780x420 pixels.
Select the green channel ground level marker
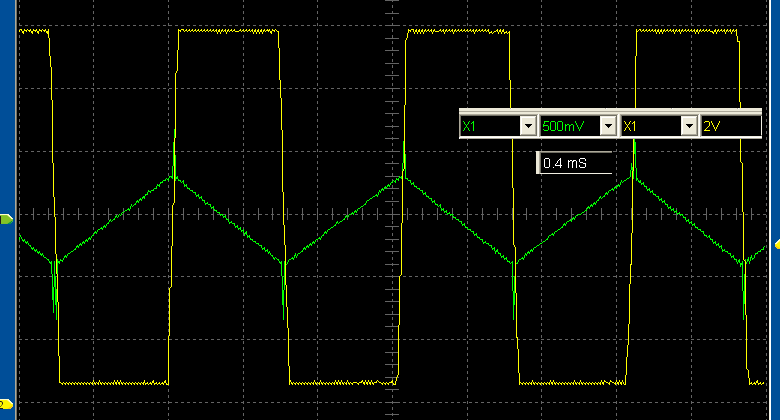coord(6,219)
